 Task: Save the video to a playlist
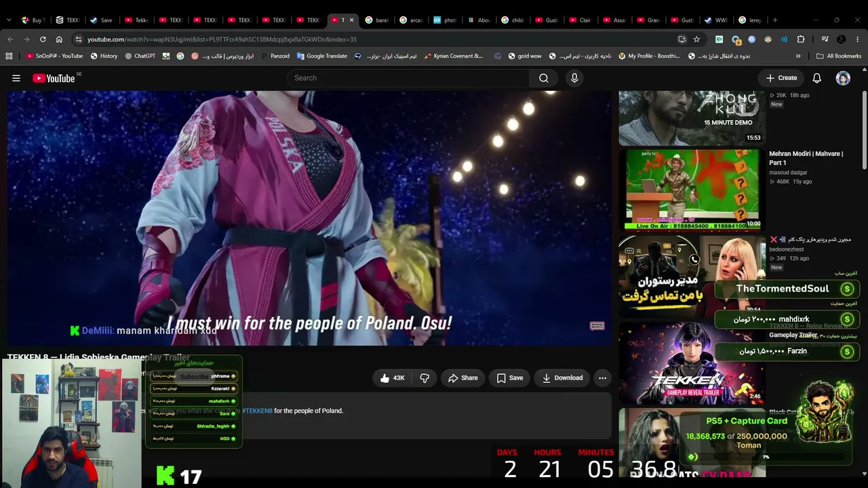[510, 378]
